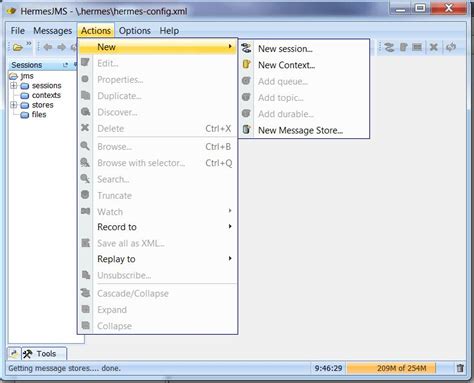Open the Record to submenu

pyautogui.click(x=157, y=227)
